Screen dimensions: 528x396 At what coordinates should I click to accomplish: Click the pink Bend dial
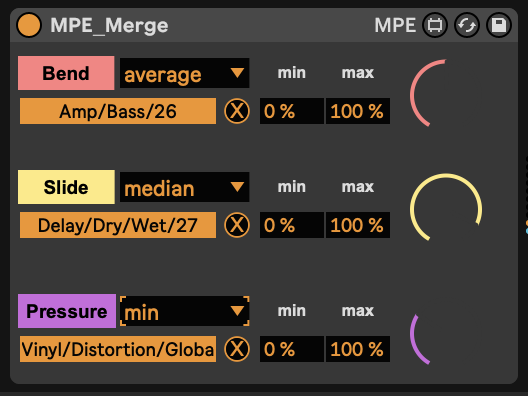[x=446, y=95]
